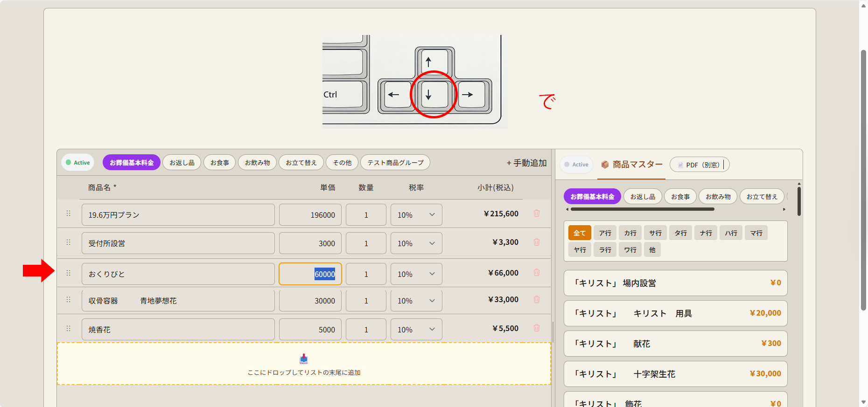
Task: Grab the drag handle of 19.6万円プラン row
Action: 69,214
